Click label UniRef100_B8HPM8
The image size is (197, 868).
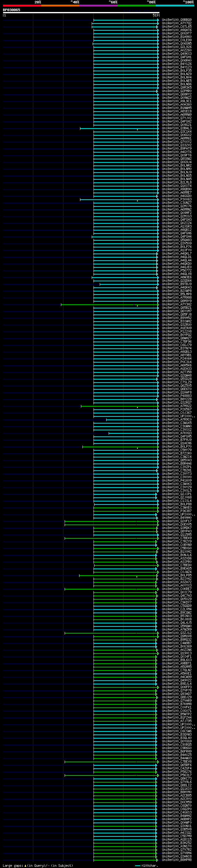pos(177,860)
